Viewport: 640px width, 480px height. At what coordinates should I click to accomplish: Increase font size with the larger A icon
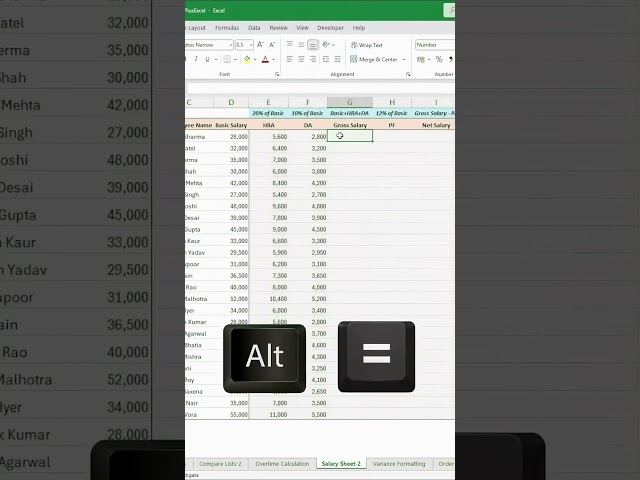[x=260, y=44]
